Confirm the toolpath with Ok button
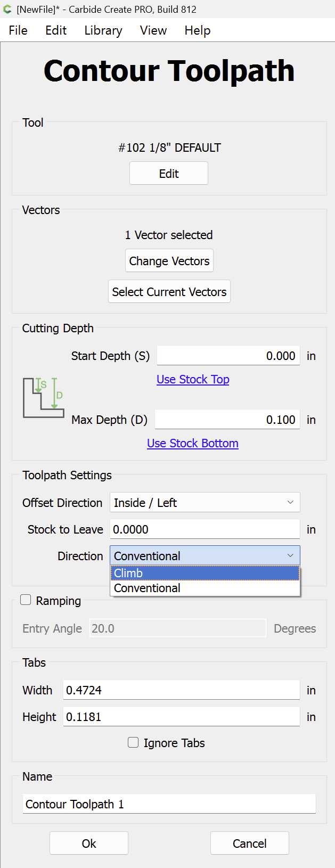335x868 pixels. (x=89, y=843)
